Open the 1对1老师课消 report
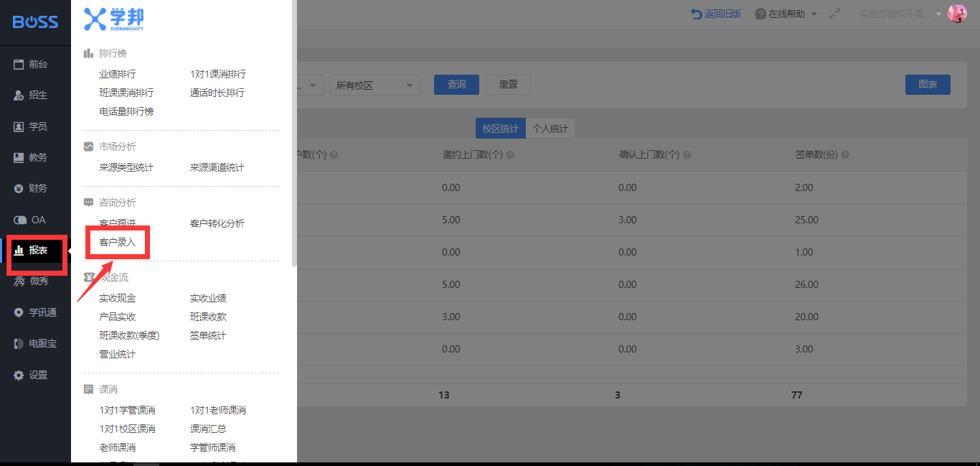The image size is (980, 466). point(217,410)
